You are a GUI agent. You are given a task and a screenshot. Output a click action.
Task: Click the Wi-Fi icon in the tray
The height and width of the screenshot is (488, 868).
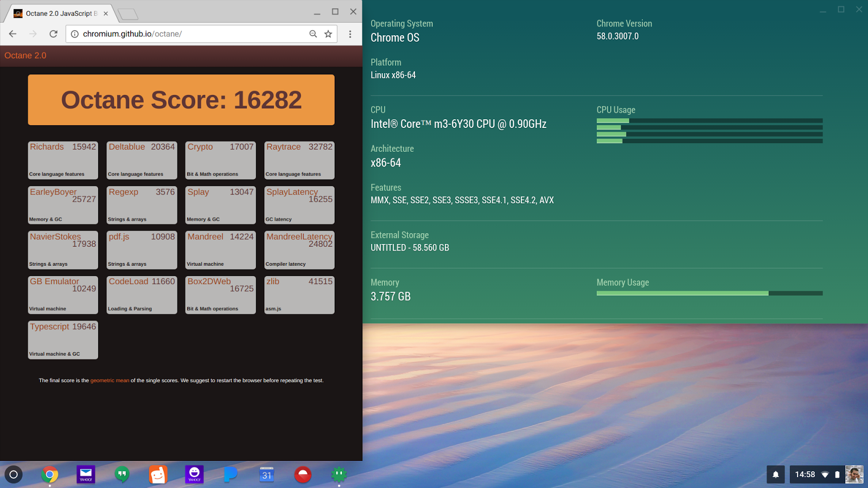point(825,474)
